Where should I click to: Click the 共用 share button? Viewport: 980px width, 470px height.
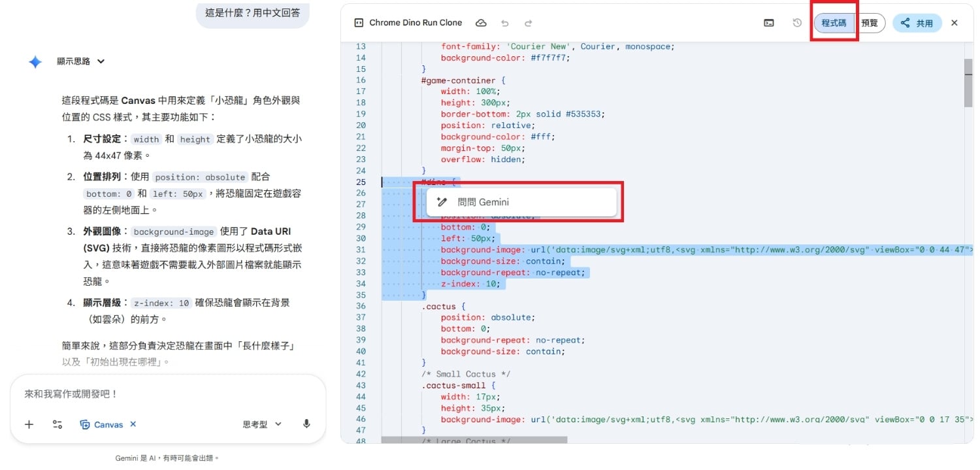click(x=917, y=23)
